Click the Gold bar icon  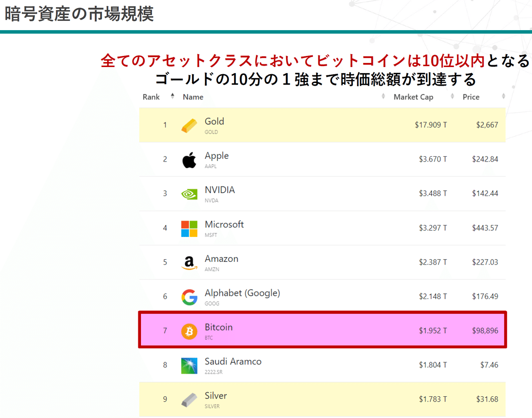tap(189, 126)
